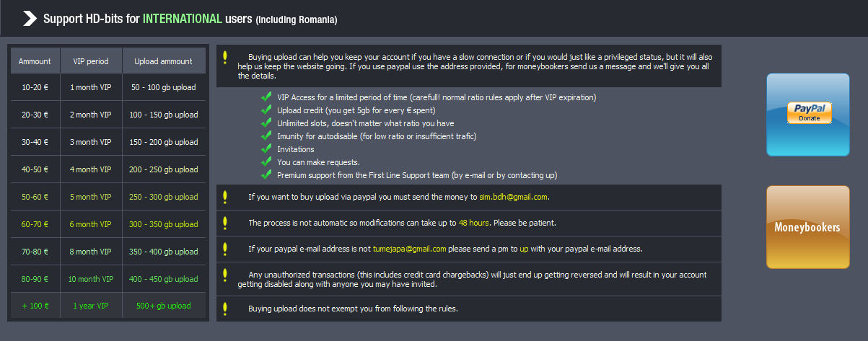Click the tumejapa@gmail.com email address
The height and width of the screenshot is (341, 868).
(409, 249)
